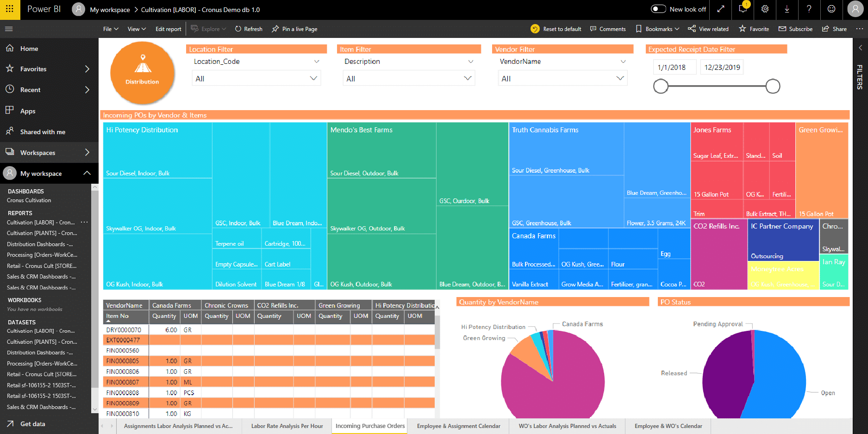The width and height of the screenshot is (868, 434).
Task: Mark the report as Favorite
Action: click(x=754, y=29)
